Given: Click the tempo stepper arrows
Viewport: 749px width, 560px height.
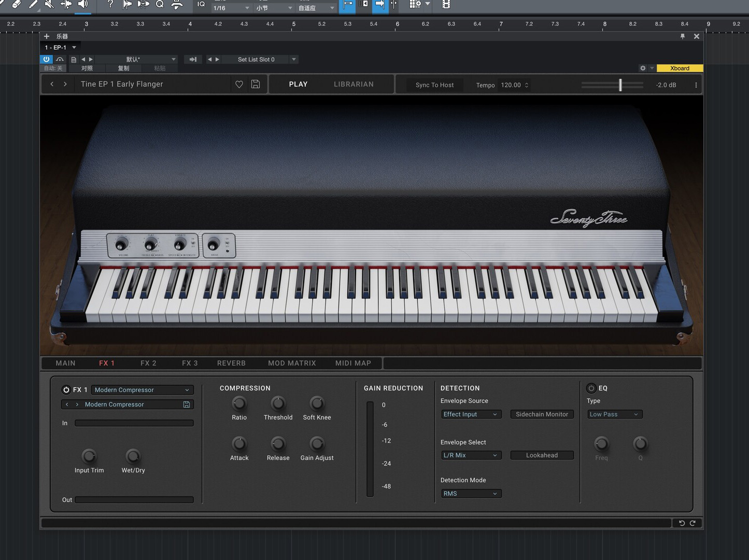Looking at the screenshot, I should click(x=527, y=85).
